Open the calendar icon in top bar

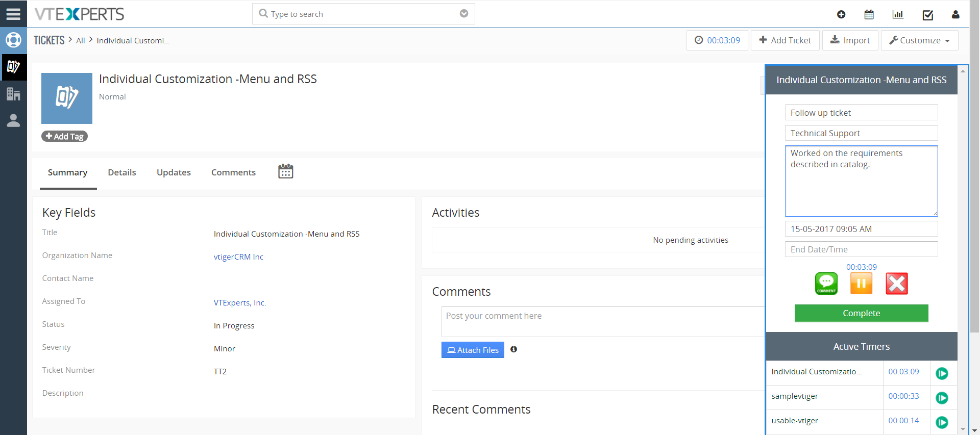click(x=869, y=14)
